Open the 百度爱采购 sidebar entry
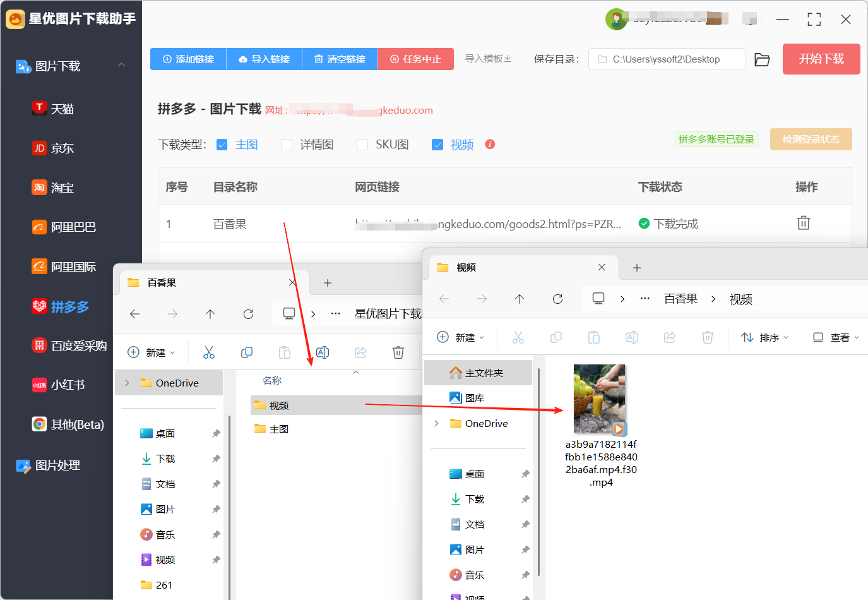 [x=69, y=345]
